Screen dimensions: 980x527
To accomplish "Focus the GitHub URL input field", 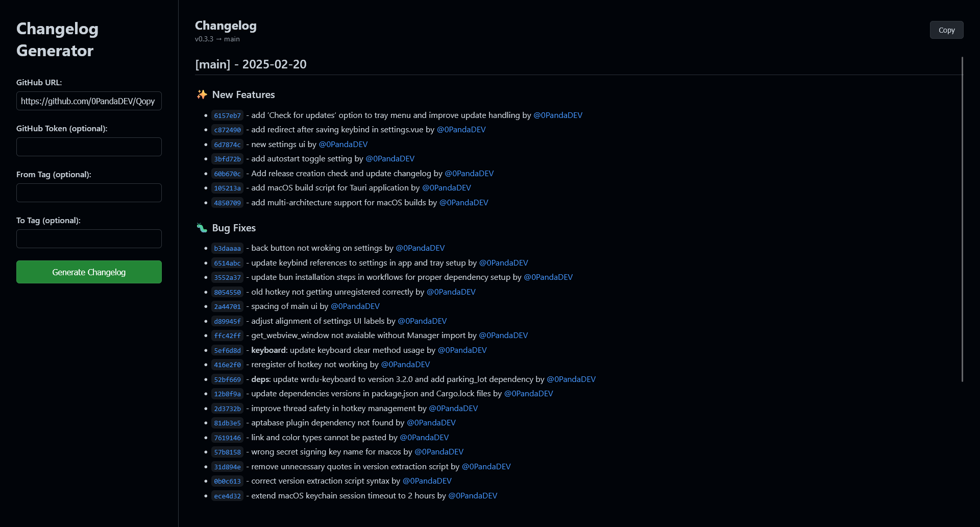I will coord(89,101).
